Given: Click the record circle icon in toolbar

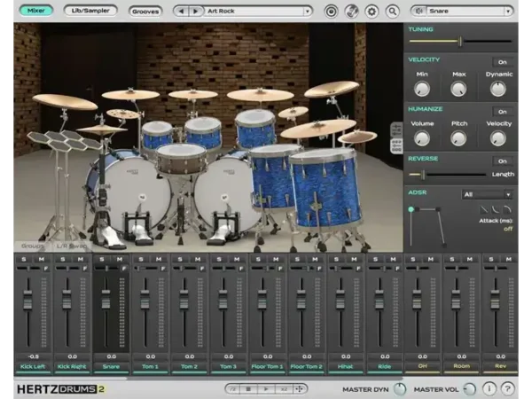Looking at the screenshot, I should click(331, 12).
